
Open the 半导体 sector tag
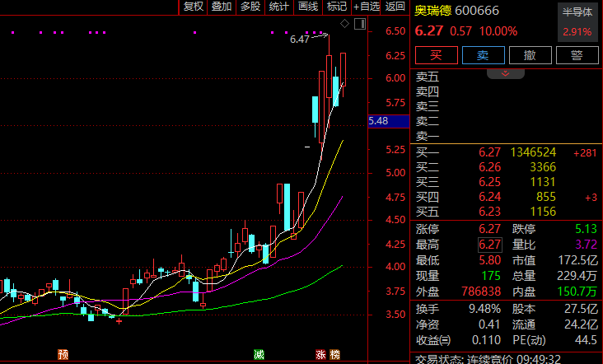(577, 12)
